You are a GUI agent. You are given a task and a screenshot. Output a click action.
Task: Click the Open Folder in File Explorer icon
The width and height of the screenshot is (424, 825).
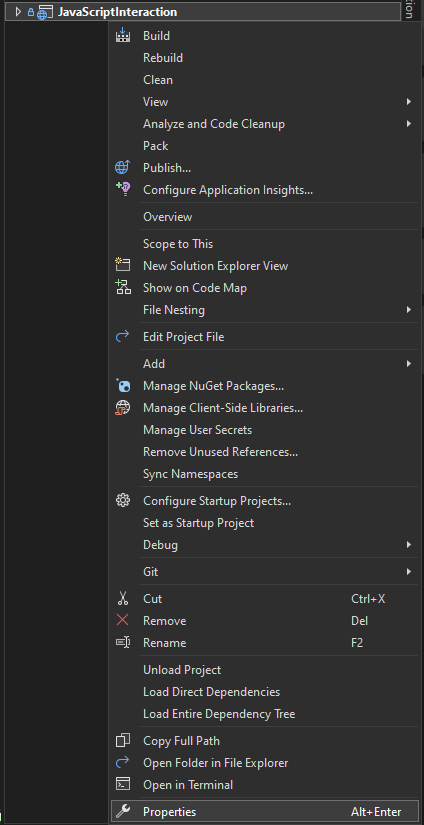click(122, 762)
